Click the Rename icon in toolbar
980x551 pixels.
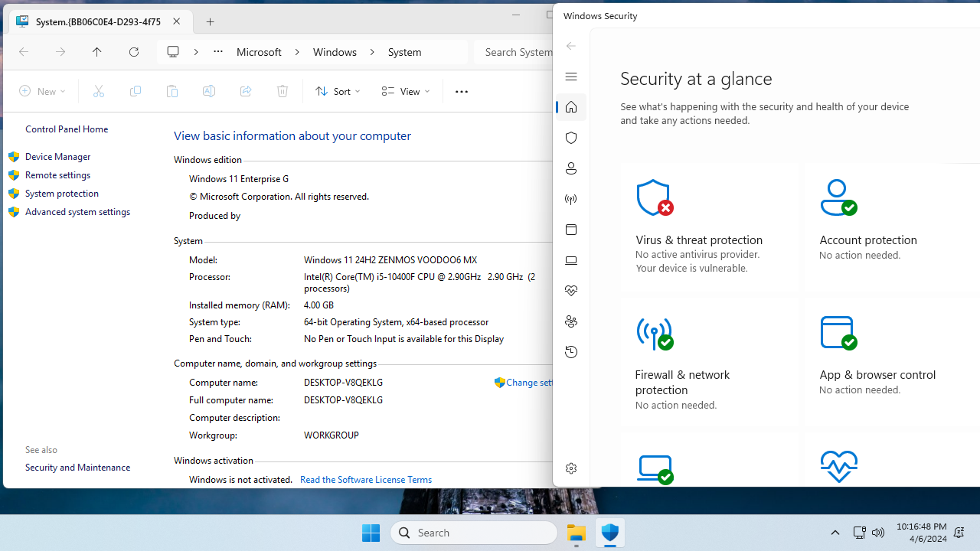tap(209, 91)
